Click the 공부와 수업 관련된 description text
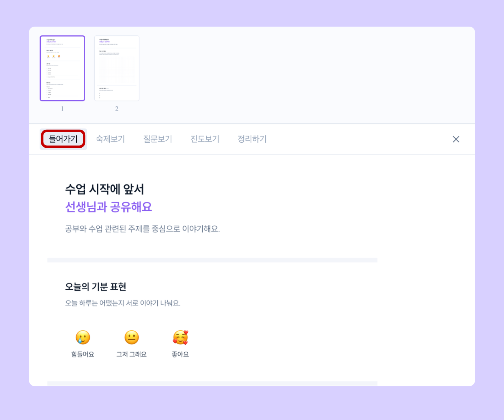 click(142, 229)
